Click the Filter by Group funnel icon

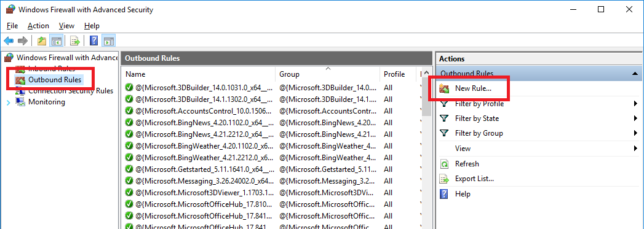pyautogui.click(x=444, y=133)
